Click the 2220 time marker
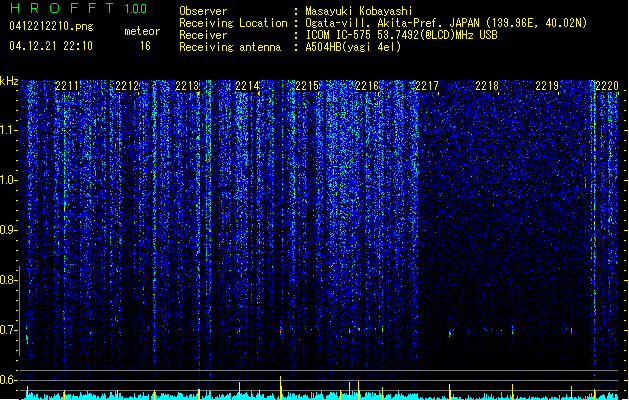629x400 pixels. (x=607, y=86)
